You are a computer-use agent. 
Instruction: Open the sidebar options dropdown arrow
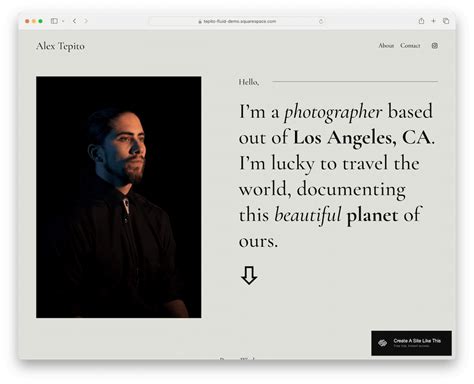click(x=63, y=21)
